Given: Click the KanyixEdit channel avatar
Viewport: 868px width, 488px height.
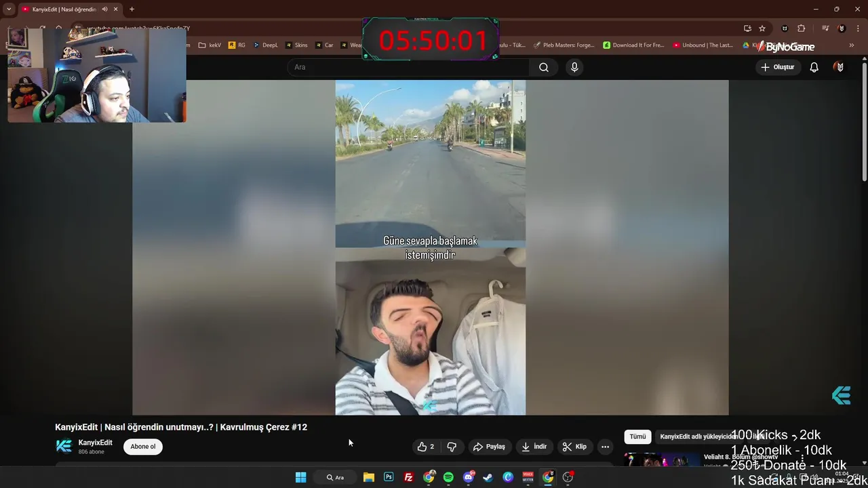Looking at the screenshot, I should 64,446.
